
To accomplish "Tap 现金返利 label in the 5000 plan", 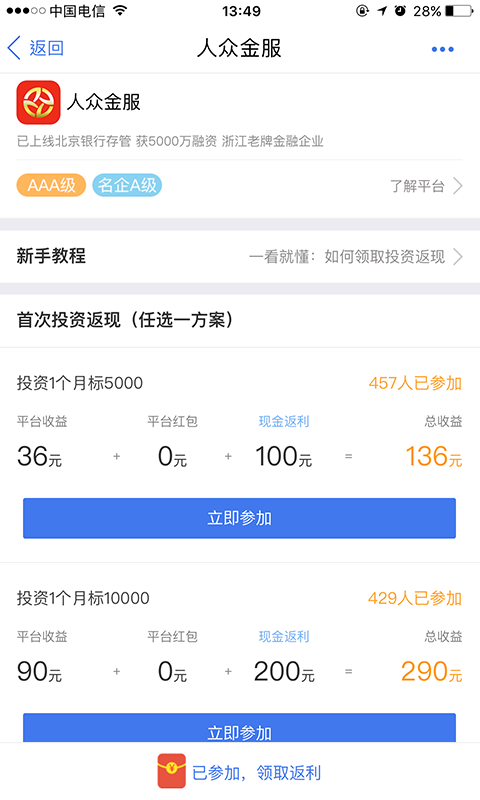I will click(284, 421).
